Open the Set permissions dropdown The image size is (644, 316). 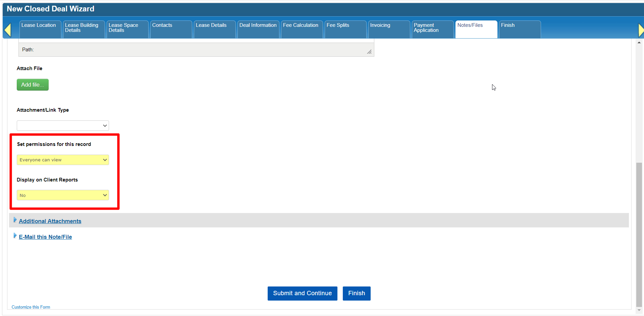[63, 160]
